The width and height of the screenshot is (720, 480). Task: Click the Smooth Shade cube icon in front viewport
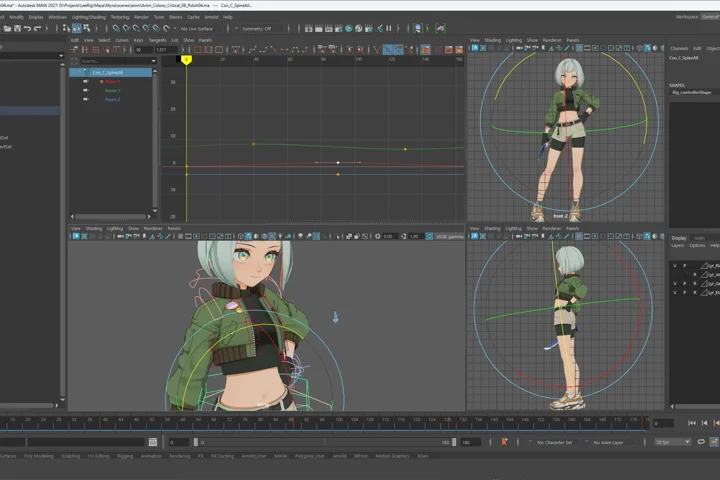[647, 48]
